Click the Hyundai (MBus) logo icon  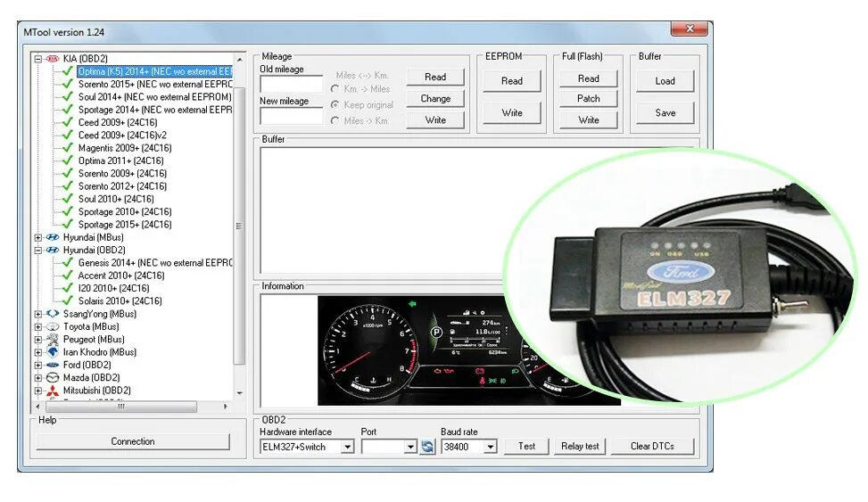[52, 237]
